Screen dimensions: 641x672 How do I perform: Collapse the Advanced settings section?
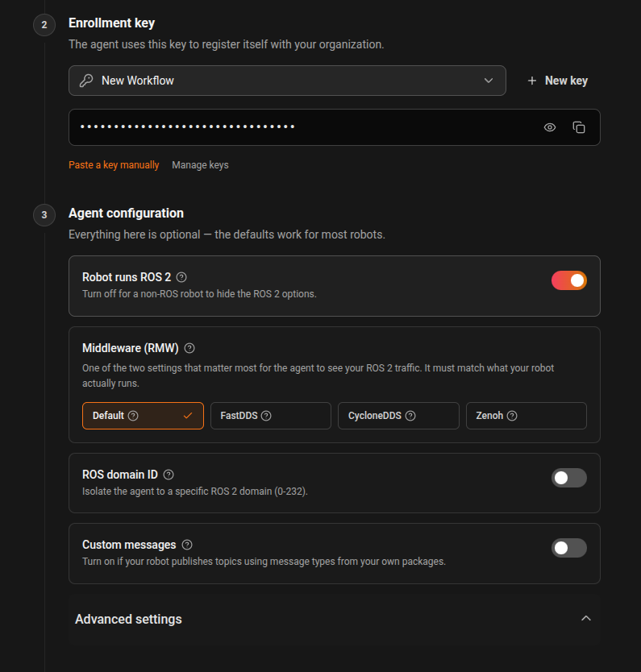point(335,619)
